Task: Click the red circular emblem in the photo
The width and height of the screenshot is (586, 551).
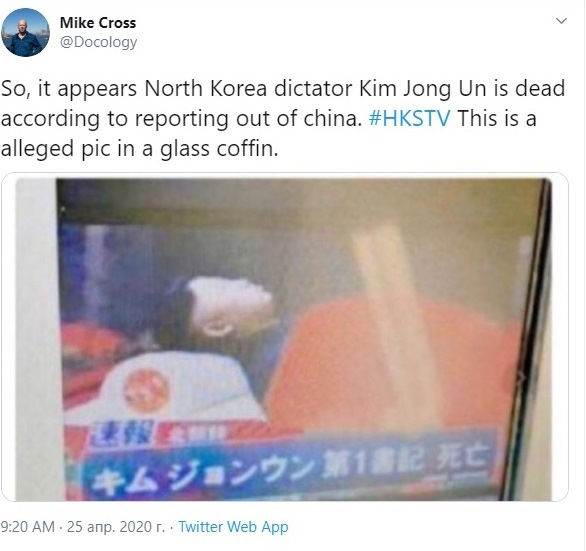Action: click(x=146, y=391)
